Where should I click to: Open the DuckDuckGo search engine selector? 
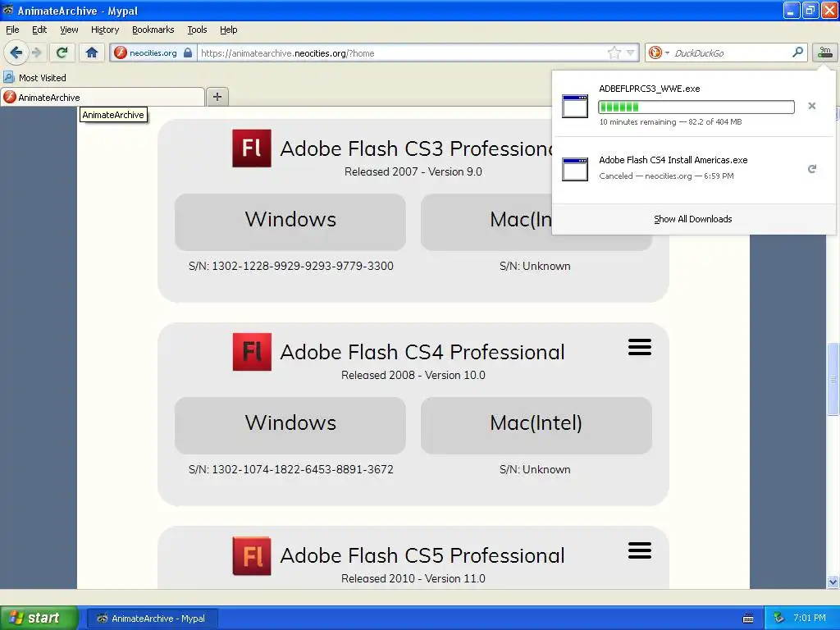[659, 52]
